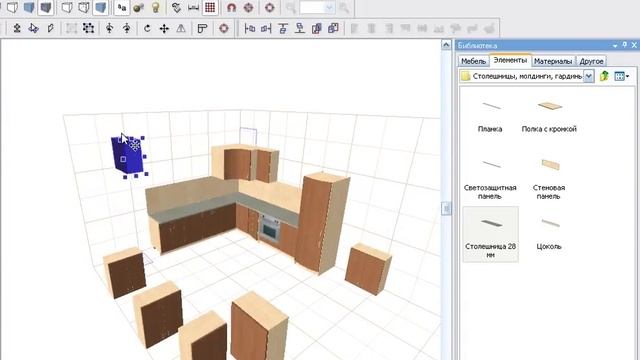Click the send-to-back stacked boxes icon
This screenshot has height=360, width=640.
[333, 28]
